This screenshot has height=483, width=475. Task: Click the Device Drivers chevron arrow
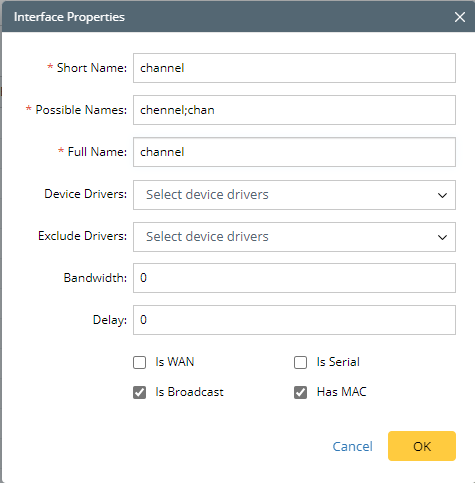pos(442,195)
